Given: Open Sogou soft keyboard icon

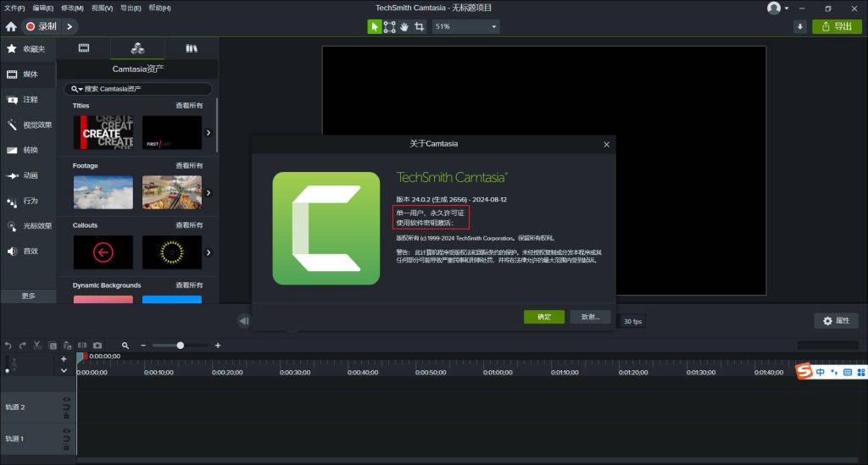Looking at the screenshot, I should click(x=848, y=372).
